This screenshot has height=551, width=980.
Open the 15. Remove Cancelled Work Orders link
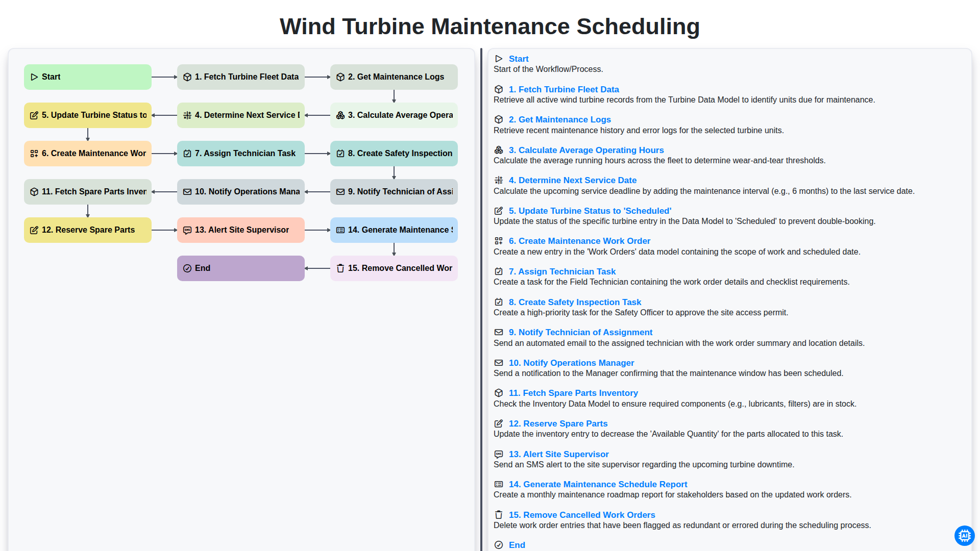point(582,515)
